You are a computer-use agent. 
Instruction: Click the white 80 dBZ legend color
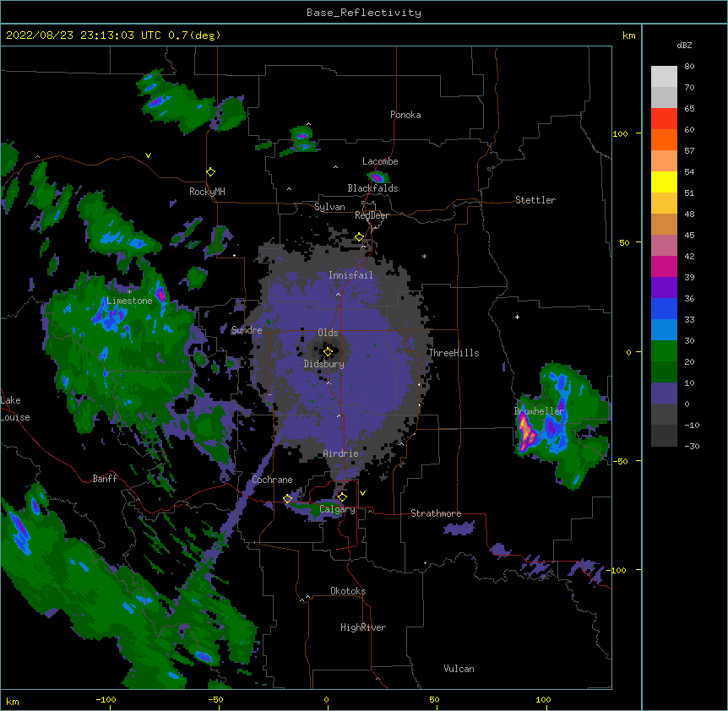coord(664,76)
